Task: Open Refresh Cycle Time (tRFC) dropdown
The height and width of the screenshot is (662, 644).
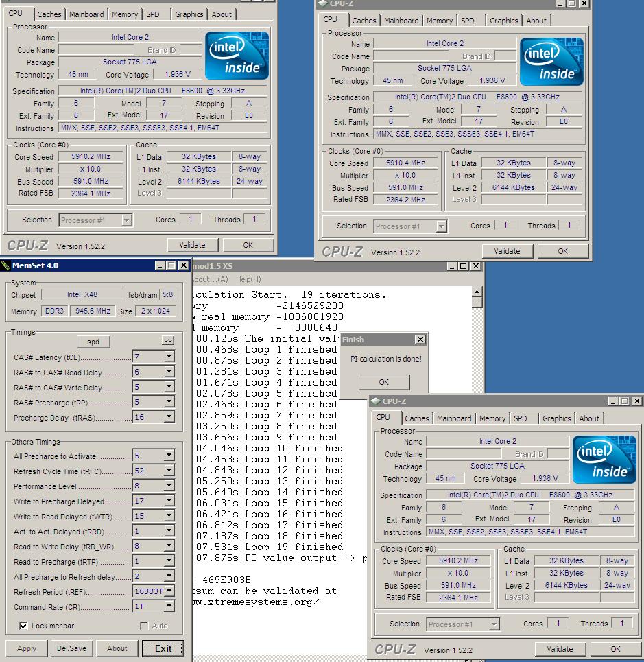Action: [x=169, y=471]
